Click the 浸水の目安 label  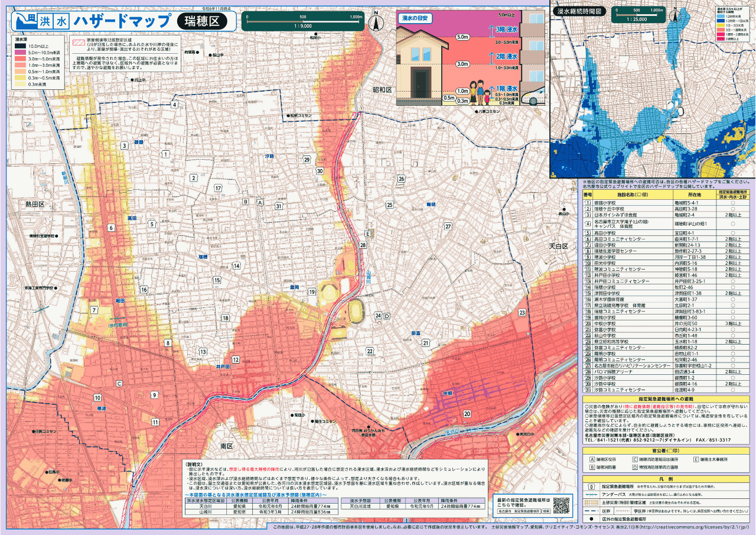click(415, 18)
